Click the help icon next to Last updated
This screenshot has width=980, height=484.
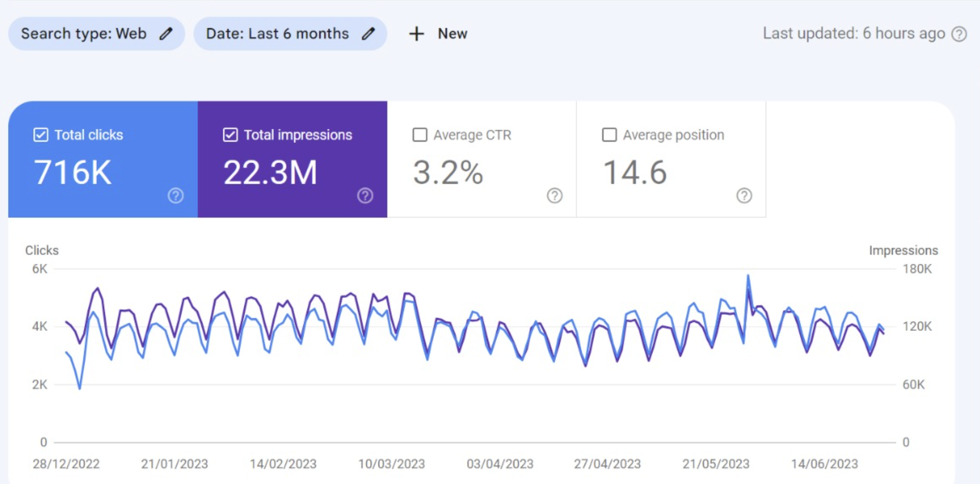point(960,33)
